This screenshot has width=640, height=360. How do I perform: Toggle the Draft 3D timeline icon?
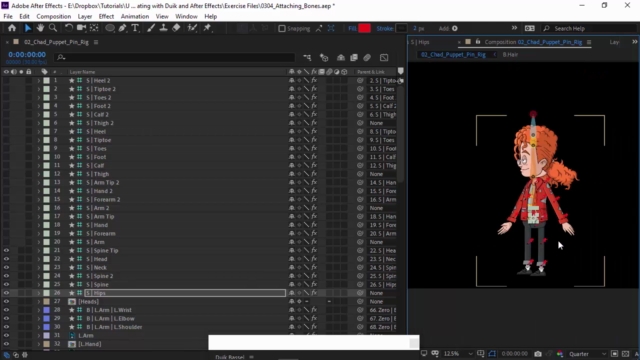(x=324, y=58)
